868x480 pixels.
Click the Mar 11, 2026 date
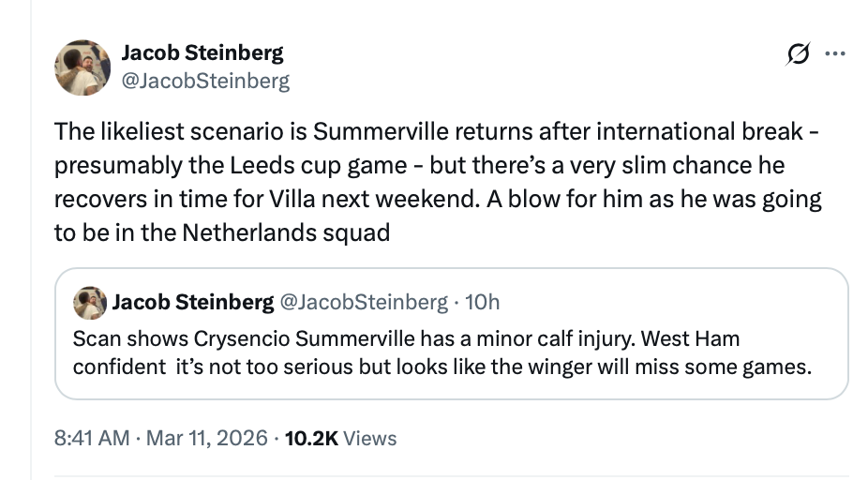[207, 438]
